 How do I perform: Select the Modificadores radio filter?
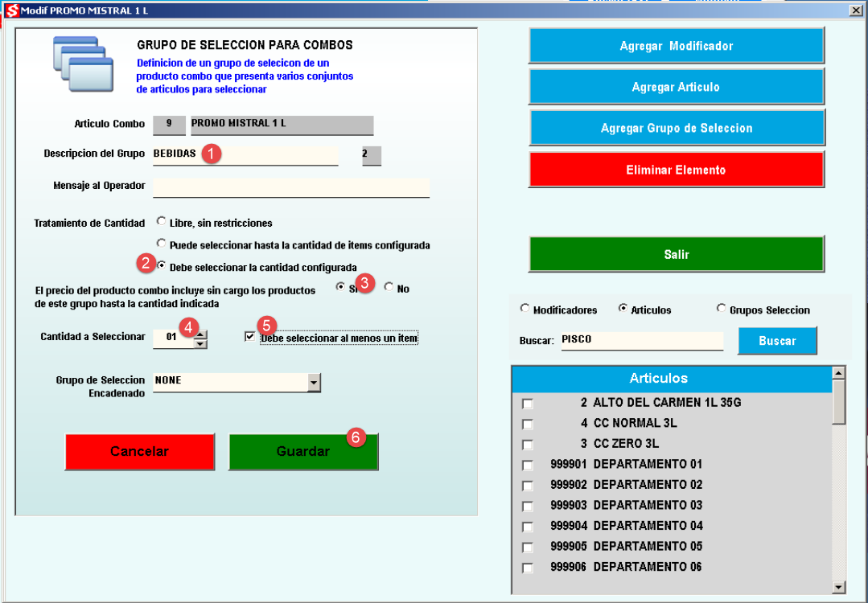tap(525, 308)
